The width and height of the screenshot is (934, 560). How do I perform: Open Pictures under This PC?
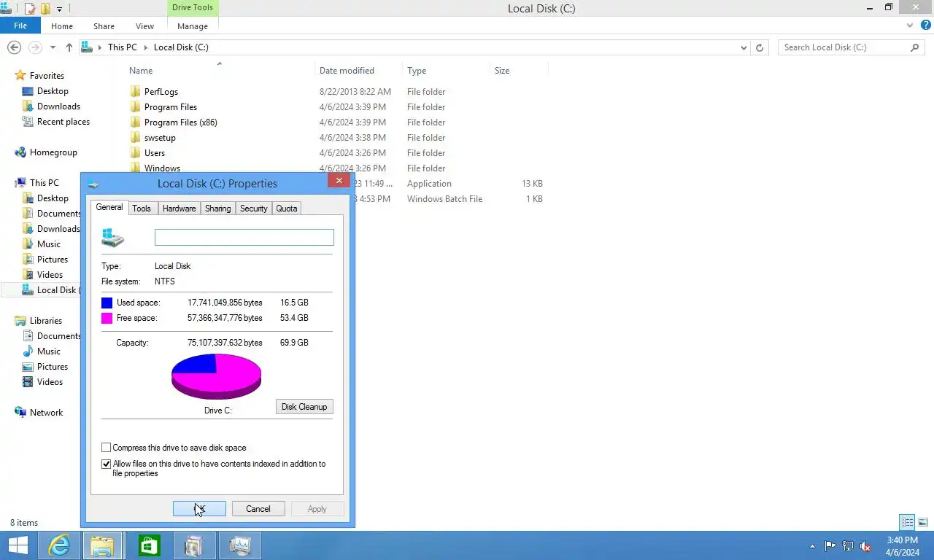tap(52, 260)
